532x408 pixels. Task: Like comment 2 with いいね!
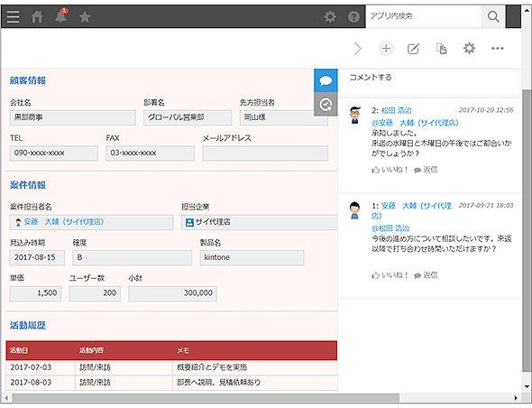[x=390, y=170]
